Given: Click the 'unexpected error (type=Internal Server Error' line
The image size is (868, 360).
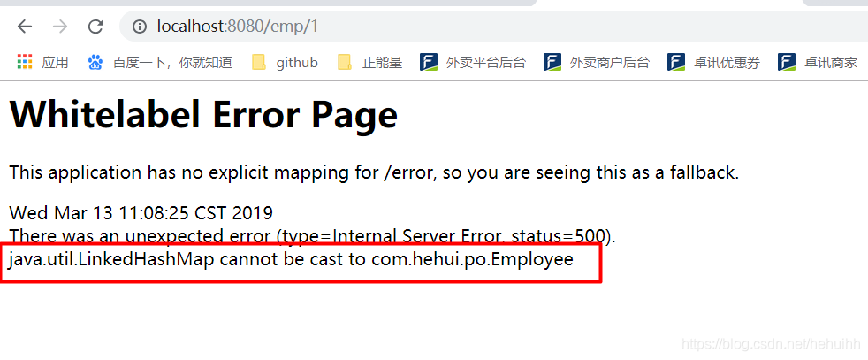Looking at the screenshot, I should (x=313, y=236).
